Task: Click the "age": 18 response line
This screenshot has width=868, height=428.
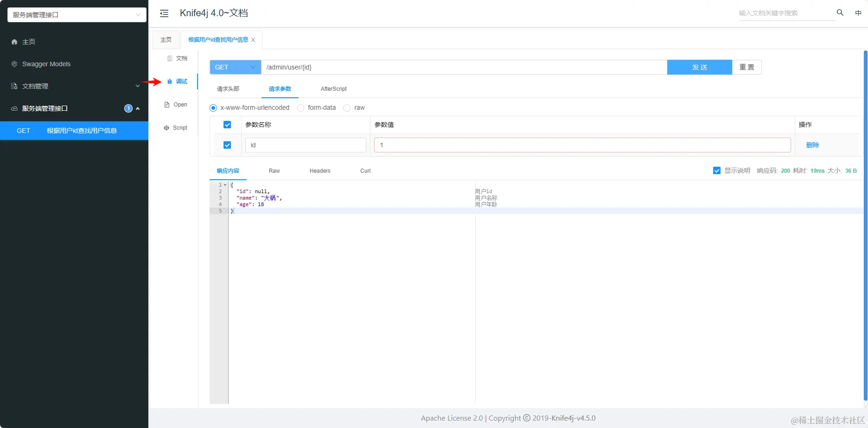Action: [250, 204]
